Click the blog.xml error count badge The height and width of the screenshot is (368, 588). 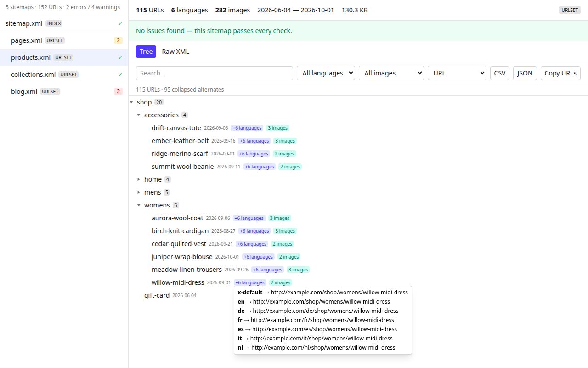point(119,92)
